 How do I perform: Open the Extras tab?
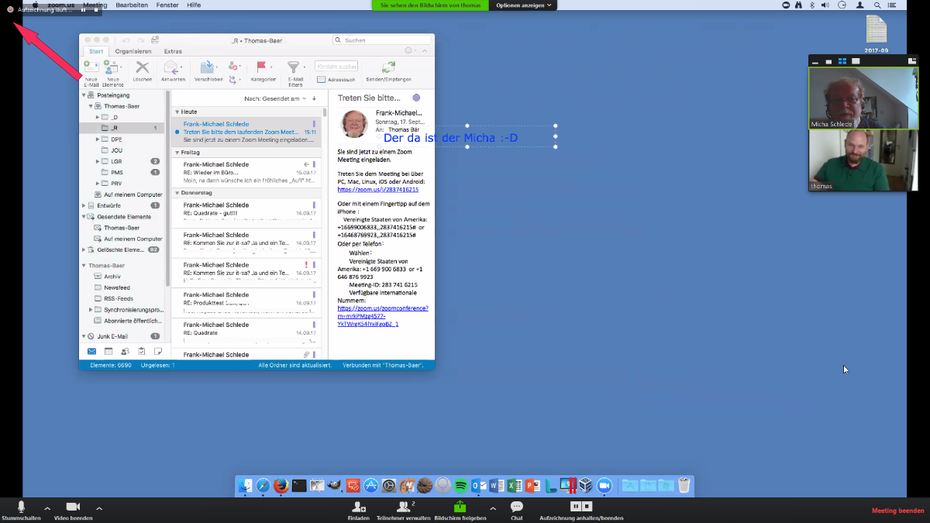pyautogui.click(x=173, y=52)
